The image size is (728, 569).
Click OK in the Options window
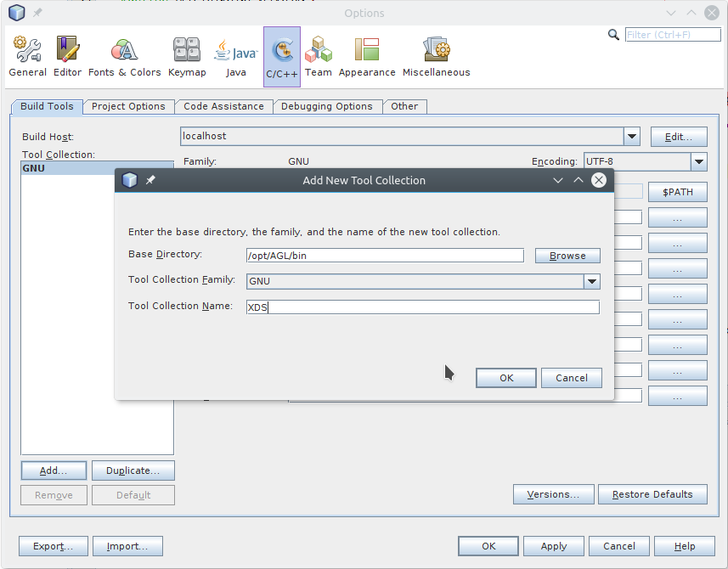pos(488,546)
